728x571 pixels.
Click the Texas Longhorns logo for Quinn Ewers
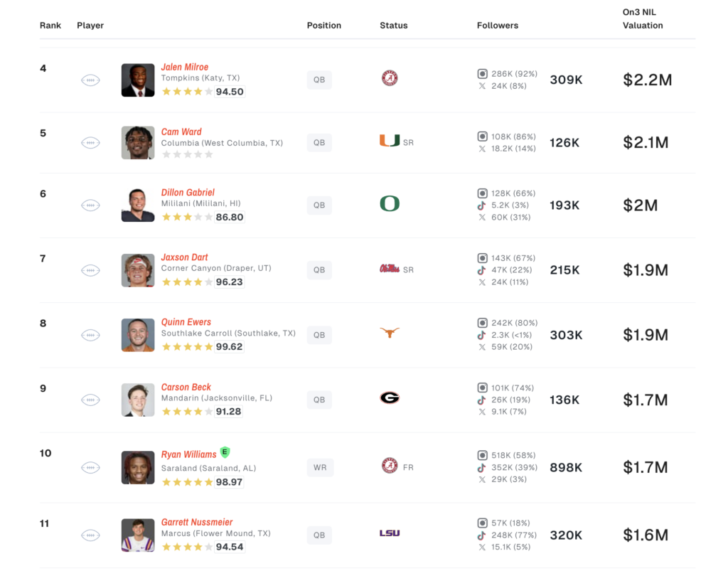click(390, 332)
